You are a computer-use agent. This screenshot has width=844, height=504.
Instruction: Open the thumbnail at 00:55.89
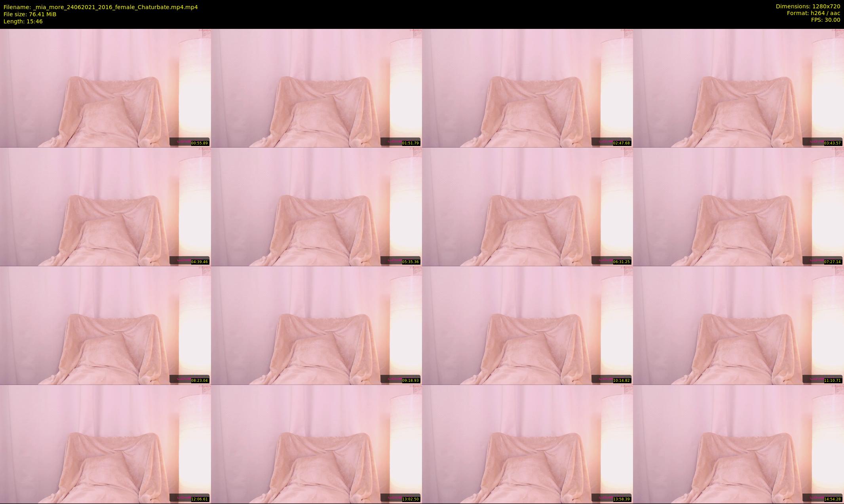(x=105, y=88)
